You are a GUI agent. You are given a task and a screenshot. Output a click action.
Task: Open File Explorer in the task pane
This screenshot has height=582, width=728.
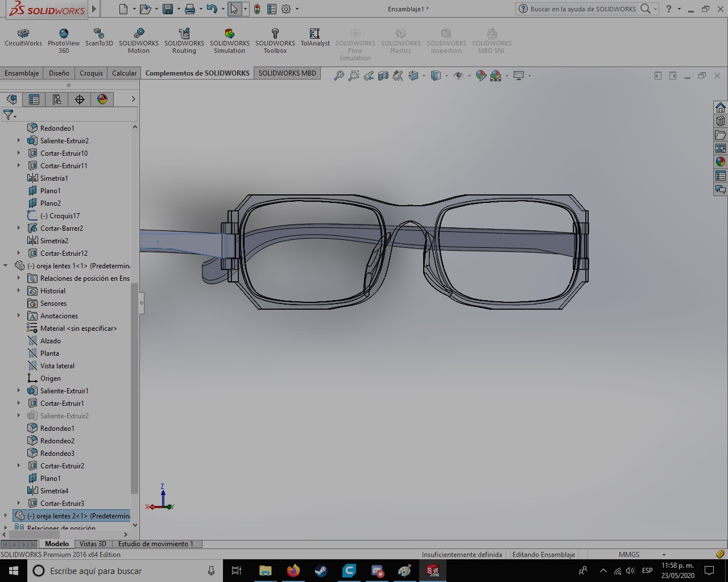721,135
